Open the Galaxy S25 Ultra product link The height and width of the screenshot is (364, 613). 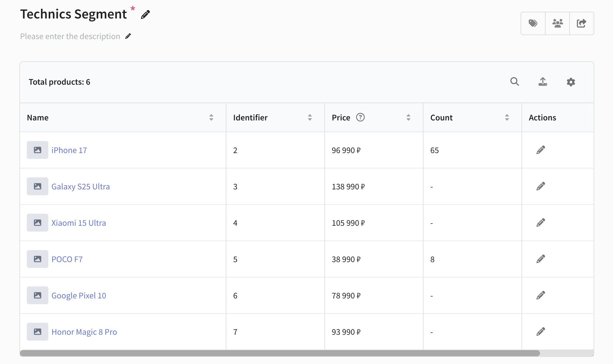[x=80, y=187]
